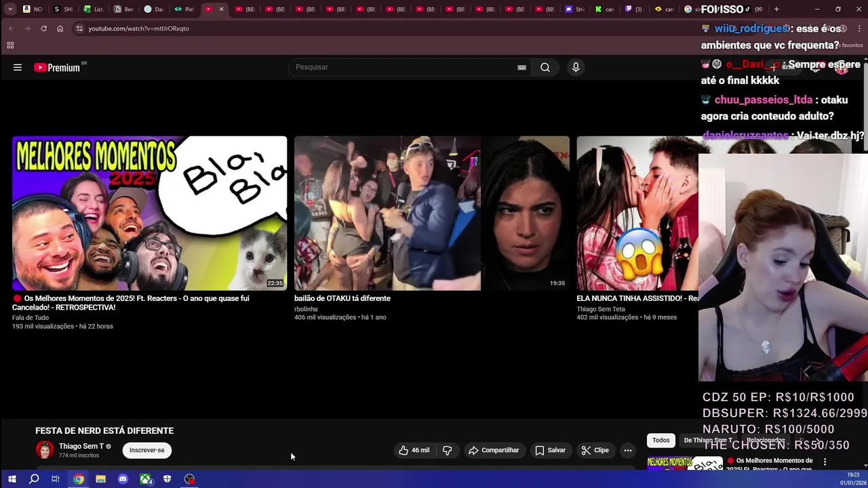
Task: Switch to the 'Das' tab
Action: 153,9
